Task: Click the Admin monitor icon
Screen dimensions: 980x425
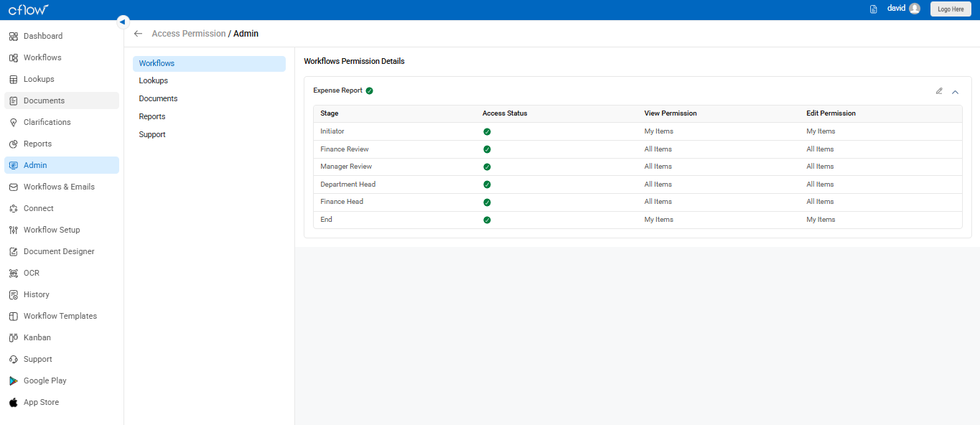Action: [x=14, y=165]
